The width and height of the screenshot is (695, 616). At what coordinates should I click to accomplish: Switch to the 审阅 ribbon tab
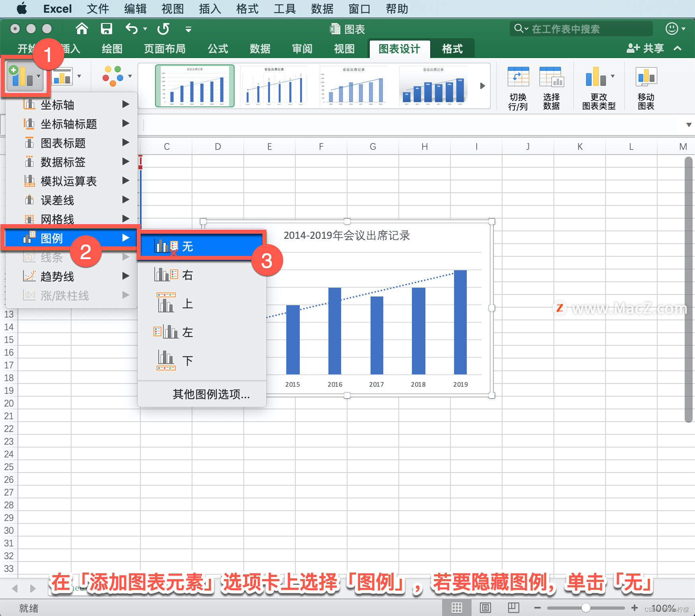point(302,49)
